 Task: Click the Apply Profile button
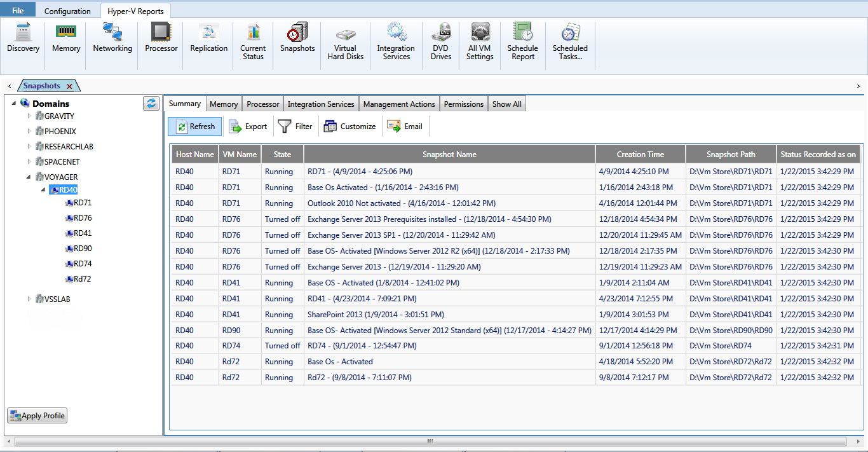[37, 416]
